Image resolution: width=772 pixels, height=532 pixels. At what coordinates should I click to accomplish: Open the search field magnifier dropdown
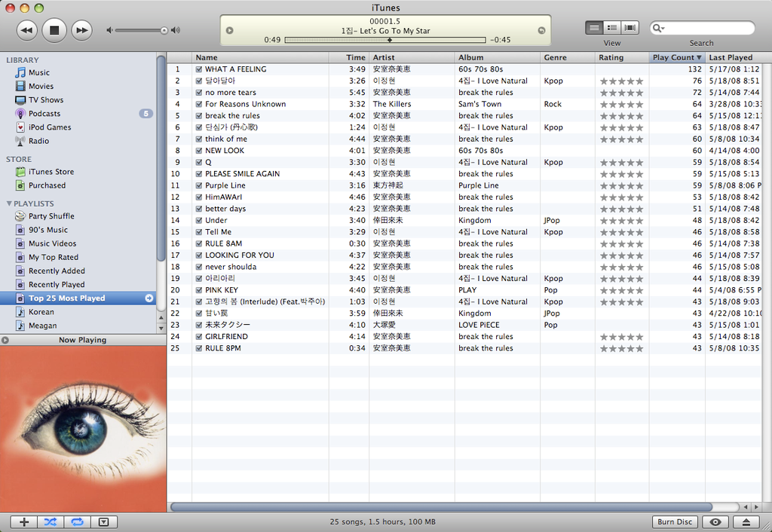pos(659,28)
